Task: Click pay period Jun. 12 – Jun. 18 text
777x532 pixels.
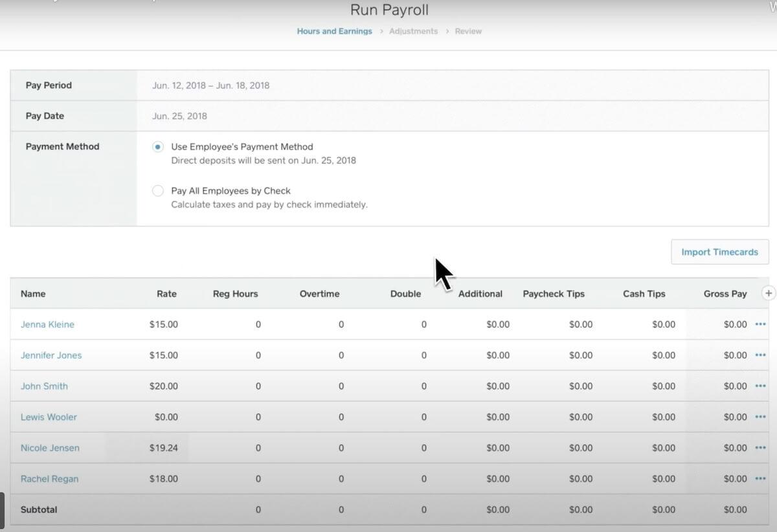Action: pos(211,85)
